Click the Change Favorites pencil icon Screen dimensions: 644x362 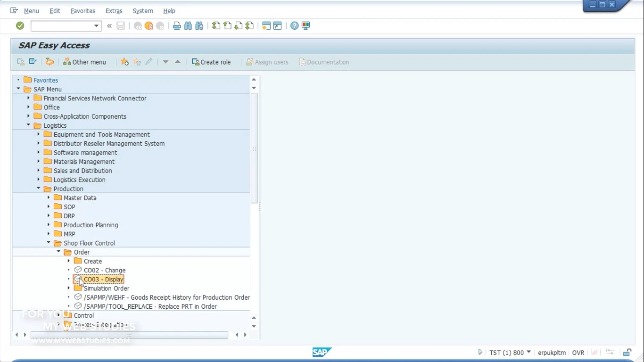tap(149, 62)
